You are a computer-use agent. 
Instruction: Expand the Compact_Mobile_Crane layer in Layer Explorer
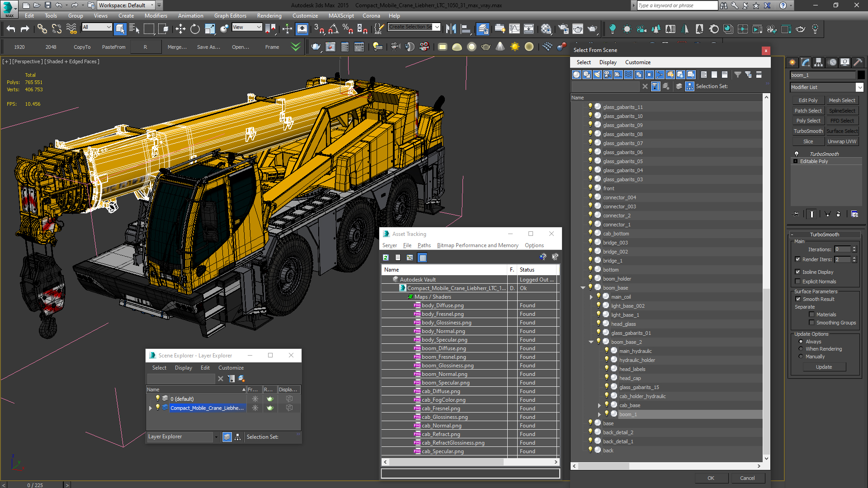click(151, 408)
